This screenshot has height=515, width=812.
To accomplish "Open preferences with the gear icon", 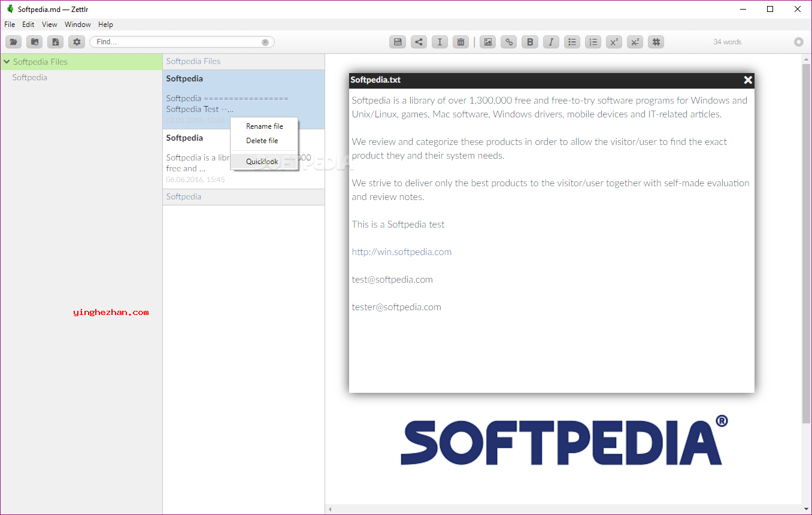I will (x=77, y=42).
